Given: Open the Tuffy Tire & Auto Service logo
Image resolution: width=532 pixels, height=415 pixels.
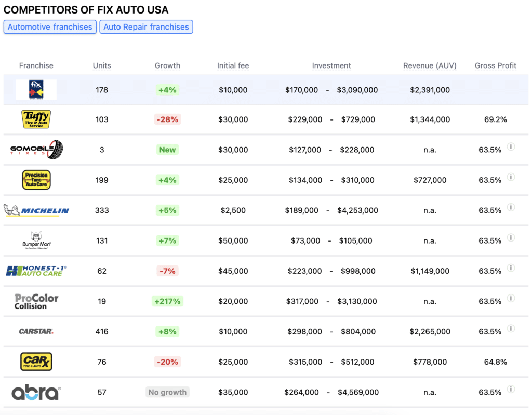Looking at the screenshot, I should (36, 119).
